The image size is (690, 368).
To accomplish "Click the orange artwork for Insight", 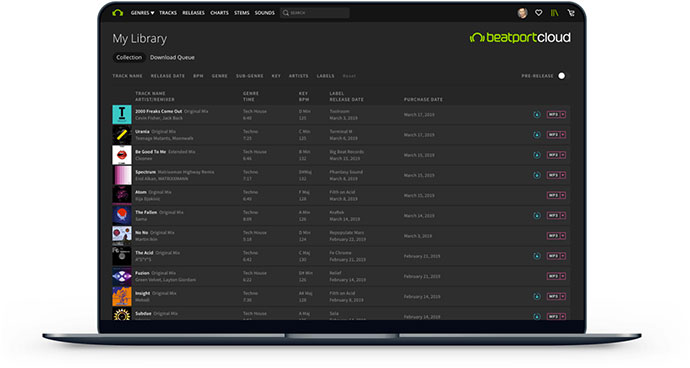I will [x=122, y=297].
